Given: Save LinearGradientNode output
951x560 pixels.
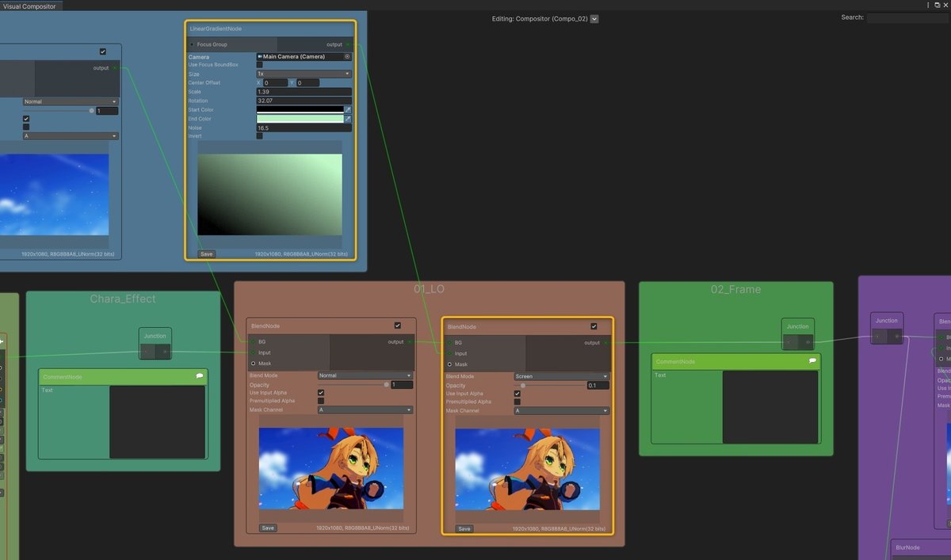Looking at the screenshot, I should coord(206,254).
